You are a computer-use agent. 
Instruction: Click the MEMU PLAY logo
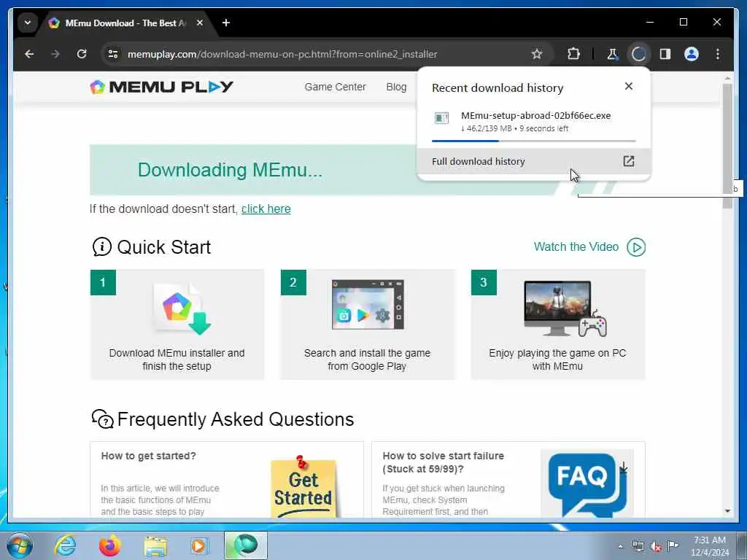coord(161,87)
